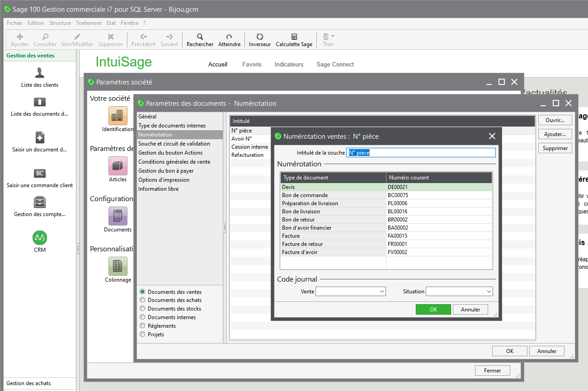The image size is (588, 391).
Task: Go to Suivant record arrow
Action: pyautogui.click(x=169, y=37)
